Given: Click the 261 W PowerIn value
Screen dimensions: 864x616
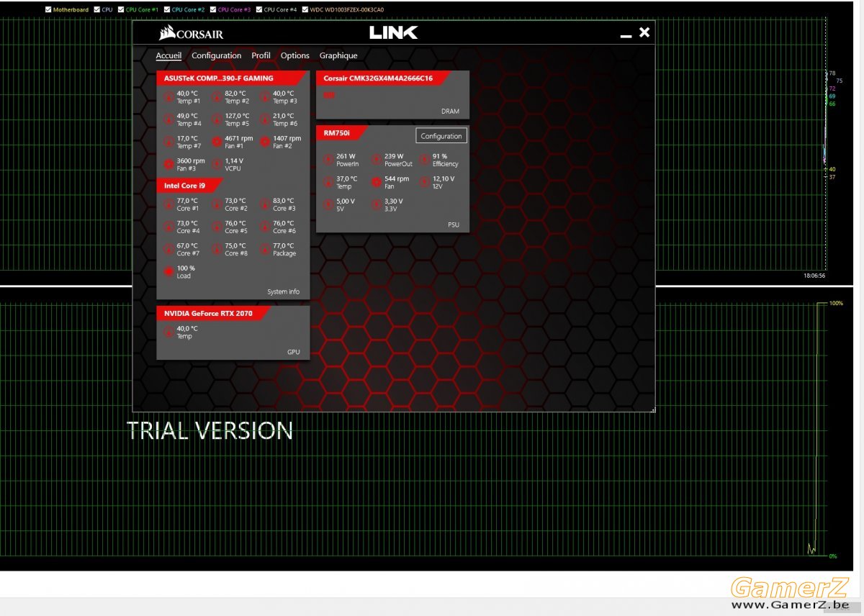Looking at the screenshot, I should [x=346, y=156].
